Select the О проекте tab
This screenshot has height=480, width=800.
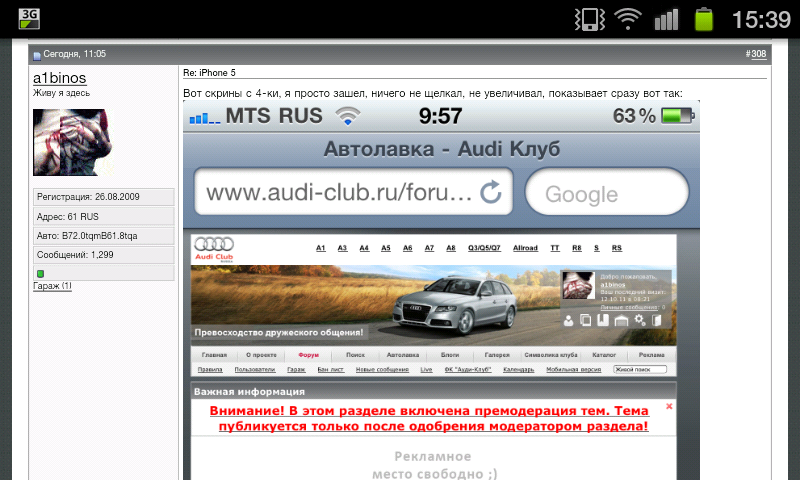click(x=261, y=355)
